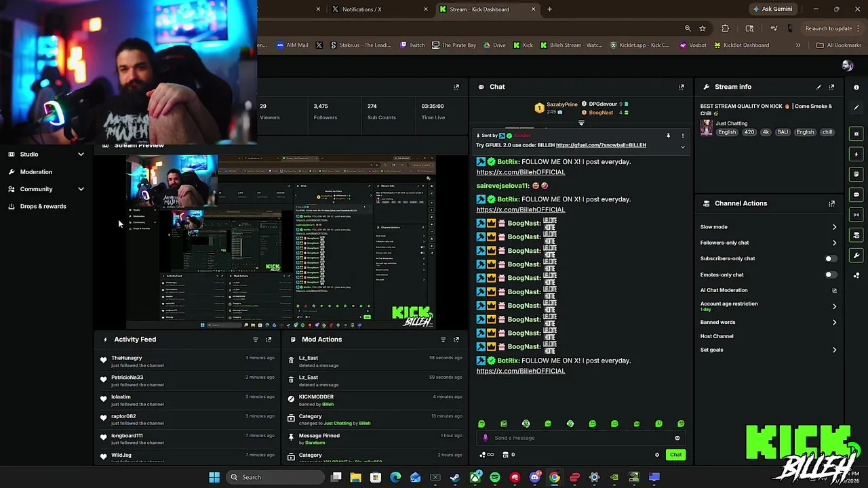The image size is (868, 488).
Task: Open chat settings gear icon
Action: pos(656,455)
